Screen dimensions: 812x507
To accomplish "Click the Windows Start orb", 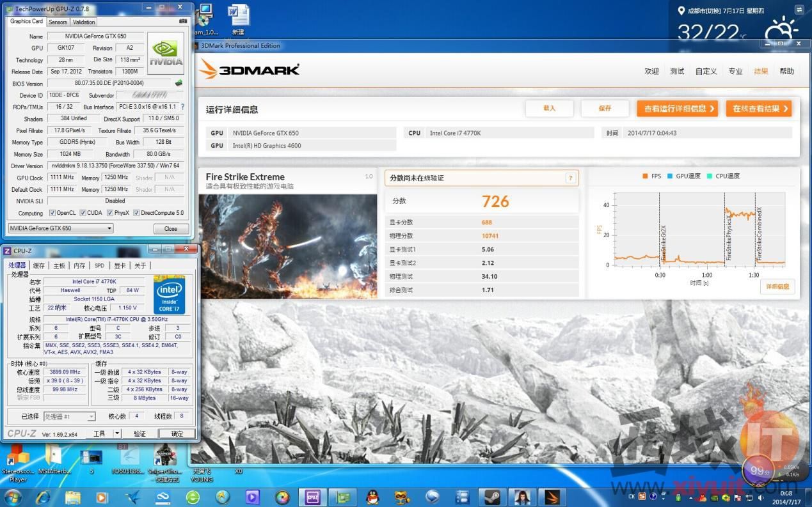I will (x=13, y=497).
